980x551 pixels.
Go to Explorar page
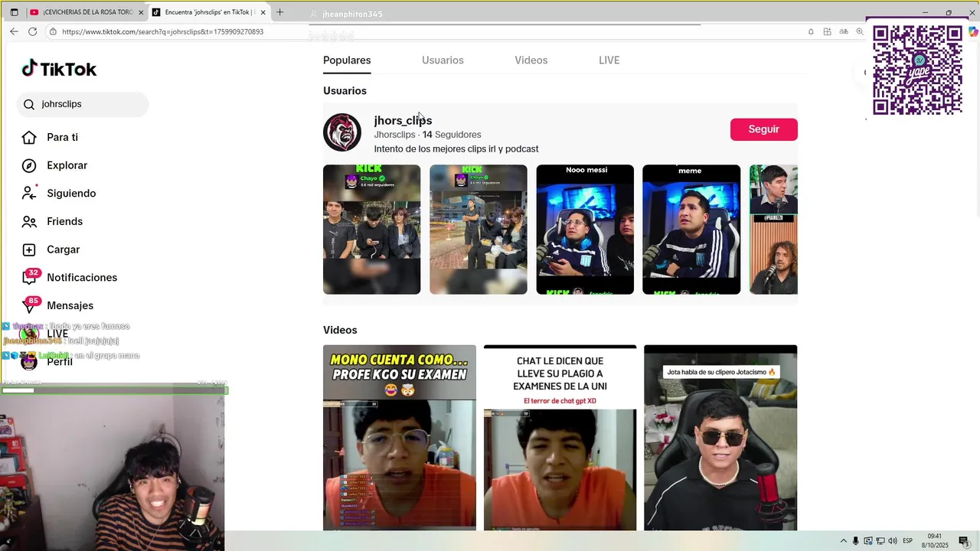click(67, 165)
